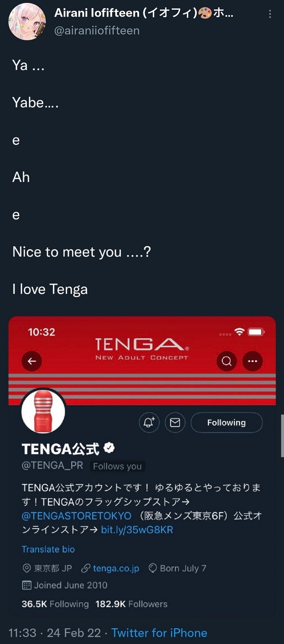This screenshot has width=284, height=644.
Task: View the 36.5K Following list
Action: coord(55,604)
